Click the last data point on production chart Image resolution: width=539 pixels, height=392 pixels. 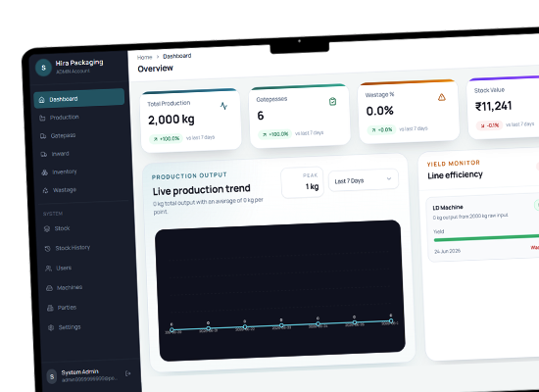coord(391,320)
